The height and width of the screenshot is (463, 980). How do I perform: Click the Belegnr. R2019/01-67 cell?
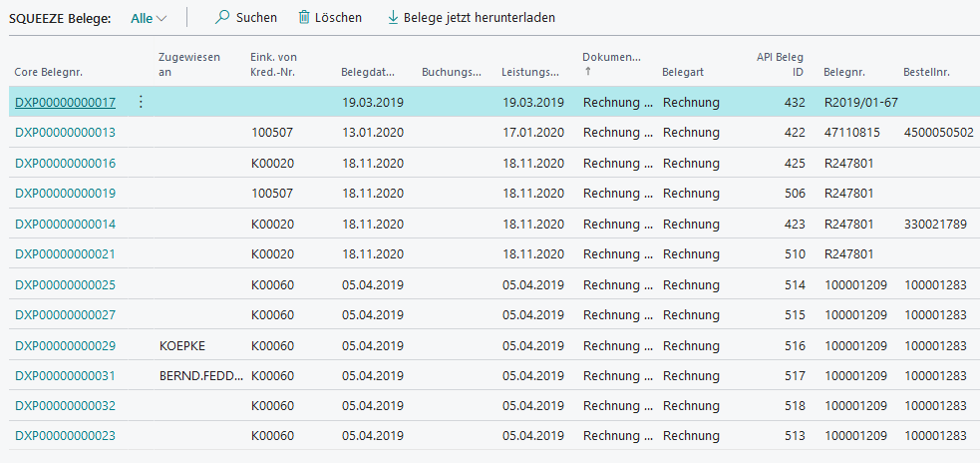coord(860,102)
